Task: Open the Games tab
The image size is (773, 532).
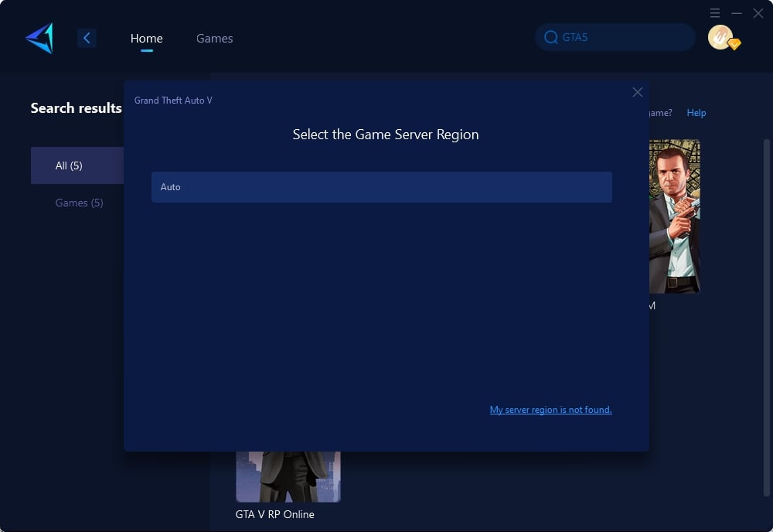Action: tap(214, 38)
